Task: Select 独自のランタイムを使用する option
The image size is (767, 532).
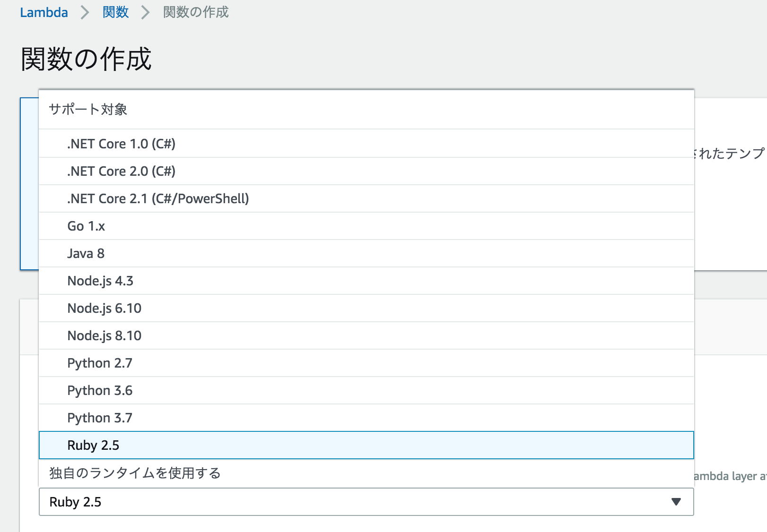Action: pos(135,473)
